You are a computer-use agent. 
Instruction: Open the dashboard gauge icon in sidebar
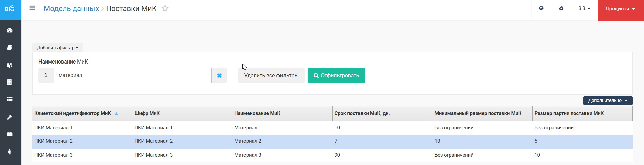click(10, 30)
